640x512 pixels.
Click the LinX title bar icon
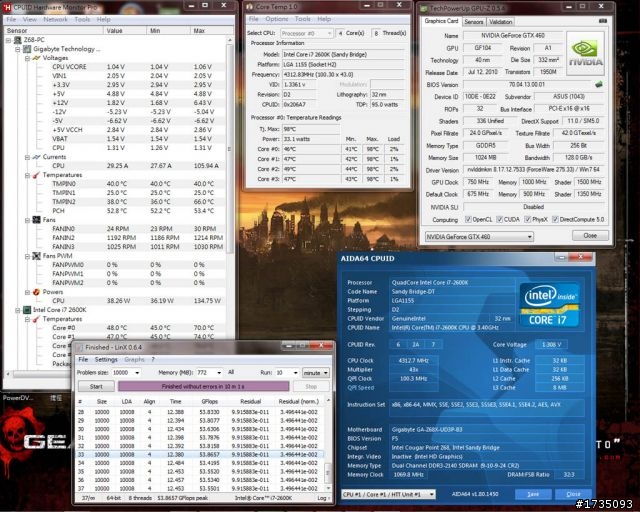(x=80, y=347)
